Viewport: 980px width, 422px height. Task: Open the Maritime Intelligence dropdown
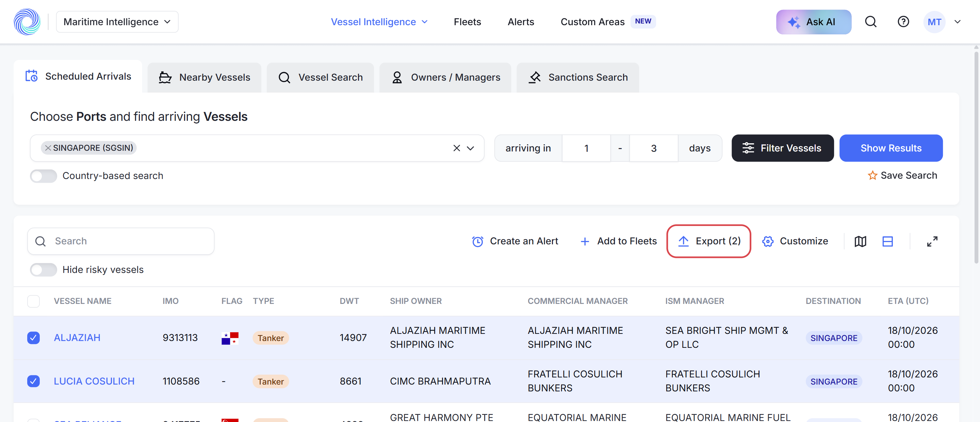coord(117,22)
